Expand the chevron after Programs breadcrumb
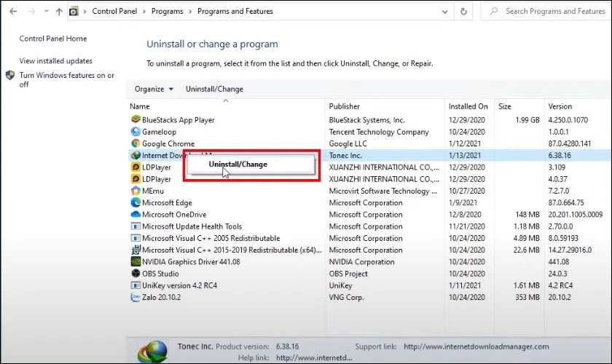612x364 pixels. point(190,12)
